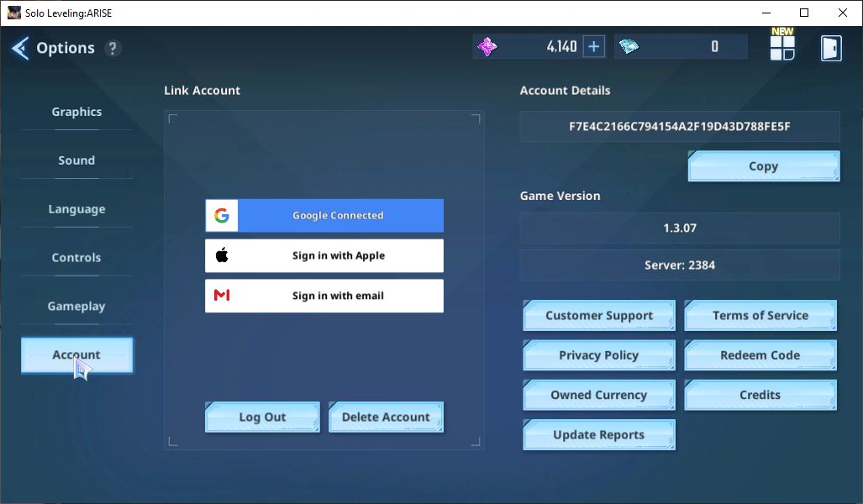Click the Google Connected button
The image size is (863, 504).
point(324,216)
